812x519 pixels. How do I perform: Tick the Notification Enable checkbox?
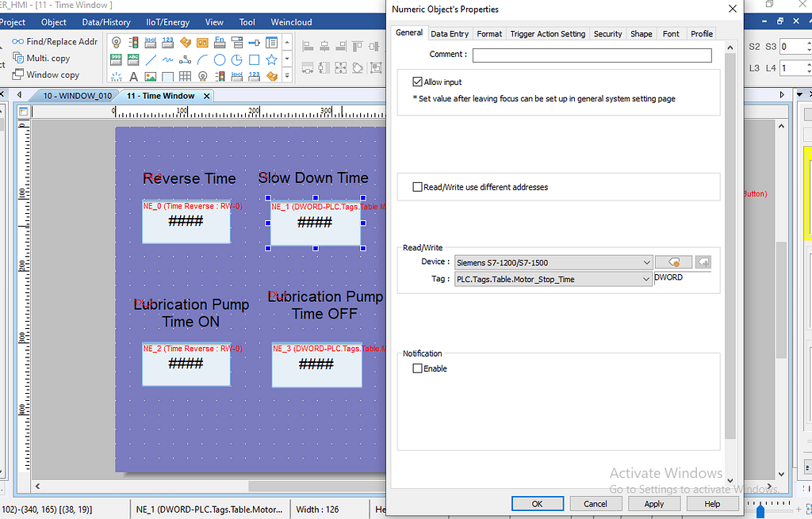pyautogui.click(x=418, y=368)
